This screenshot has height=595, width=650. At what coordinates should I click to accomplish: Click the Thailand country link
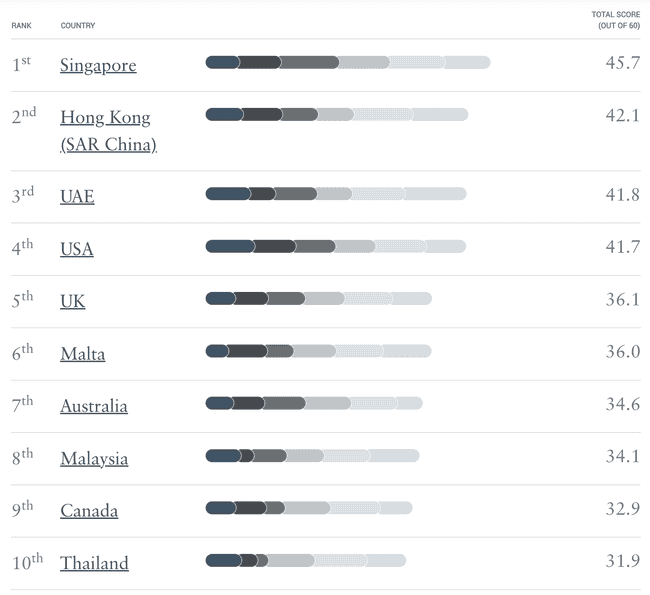(x=94, y=563)
